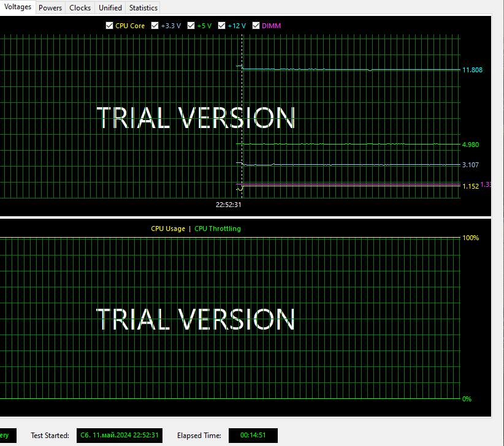Toggle the +3.3 V checkbox
Viewport: 504px width, 446px height.
155,26
